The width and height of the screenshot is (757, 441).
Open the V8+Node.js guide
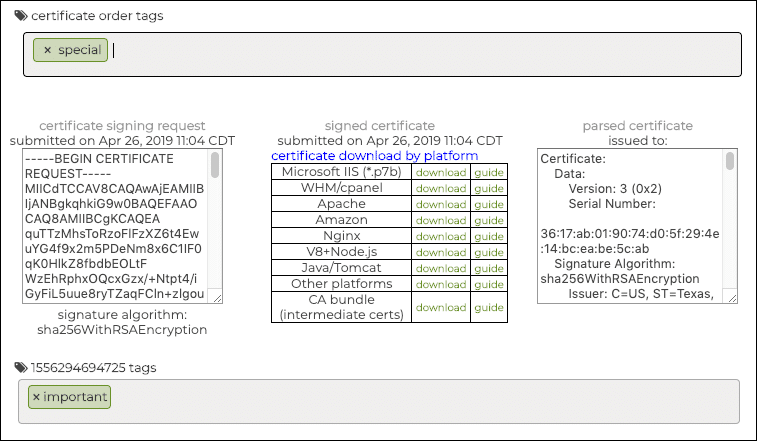[x=489, y=252]
